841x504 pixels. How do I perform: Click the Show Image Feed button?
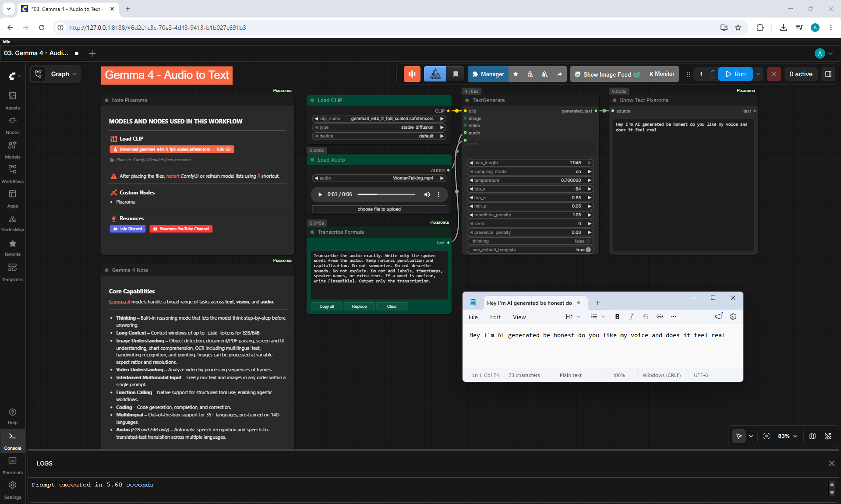click(607, 74)
